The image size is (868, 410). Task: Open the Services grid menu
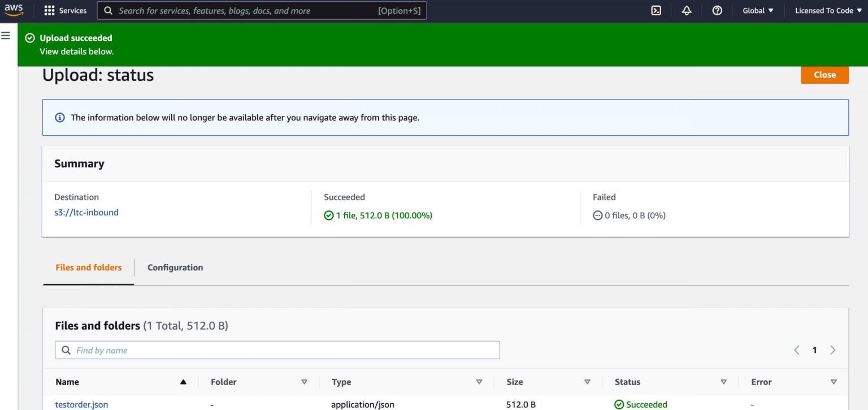(65, 11)
